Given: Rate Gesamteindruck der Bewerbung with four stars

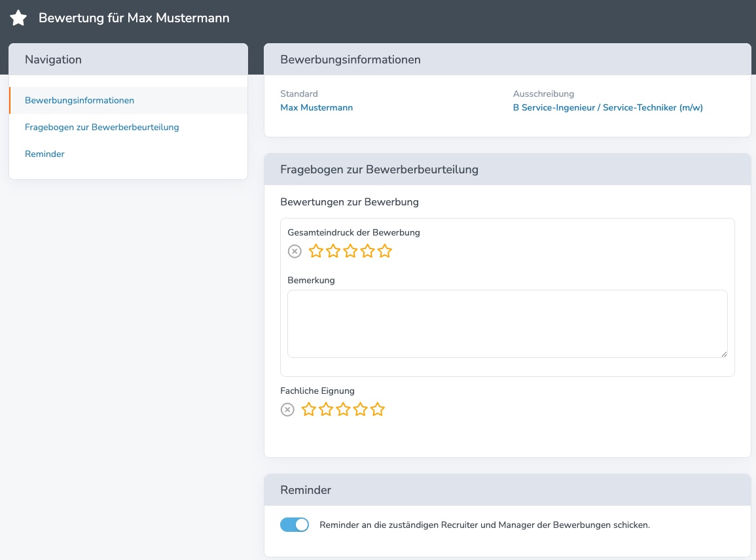Looking at the screenshot, I should tap(368, 251).
